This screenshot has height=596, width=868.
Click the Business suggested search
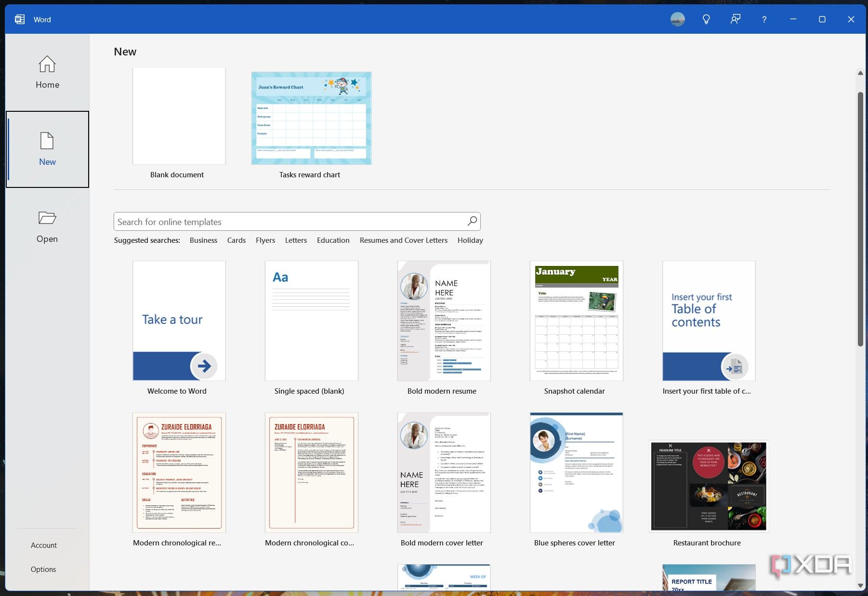point(203,240)
